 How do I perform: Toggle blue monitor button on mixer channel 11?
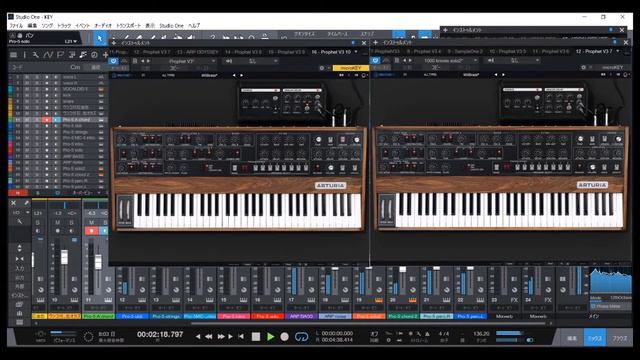pyautogui.click(x=104, y=231)
